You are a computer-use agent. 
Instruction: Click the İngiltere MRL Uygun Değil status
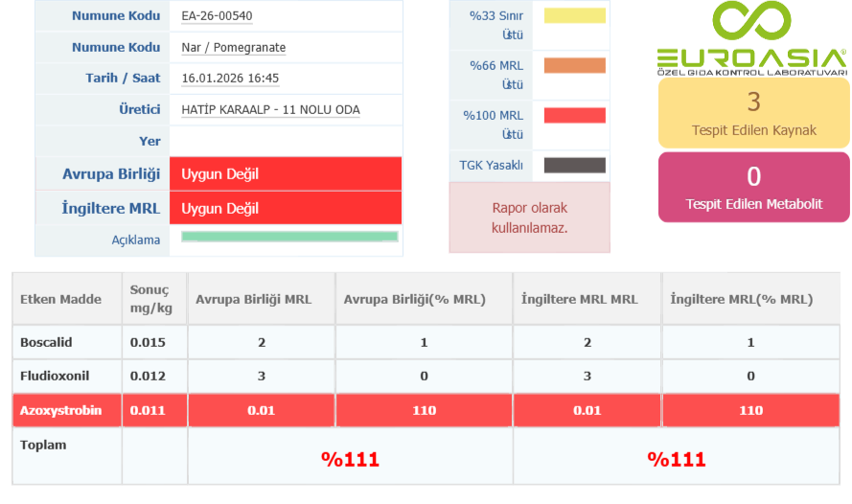pyautogui.click(x=285, y=209)
